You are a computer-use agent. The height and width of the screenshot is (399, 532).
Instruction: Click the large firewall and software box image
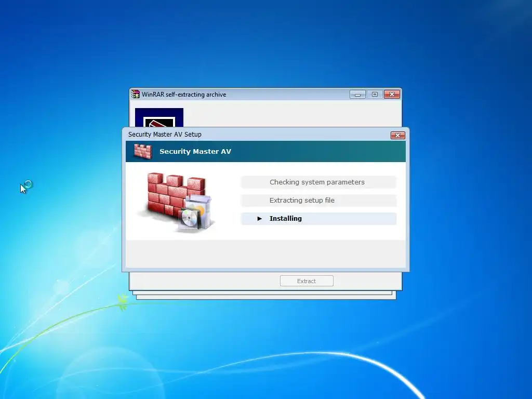click(x=177, y=202)
